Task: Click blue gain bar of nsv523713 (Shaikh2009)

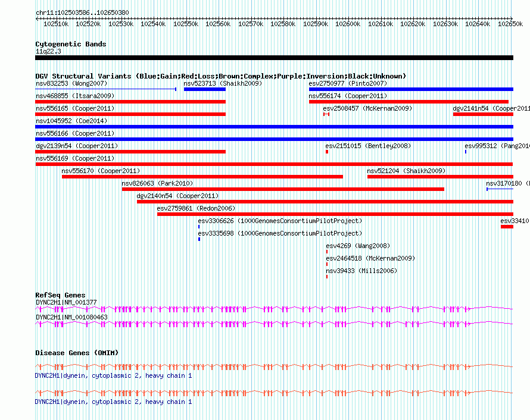Action: pyautogui.click(x=204, y=89)
